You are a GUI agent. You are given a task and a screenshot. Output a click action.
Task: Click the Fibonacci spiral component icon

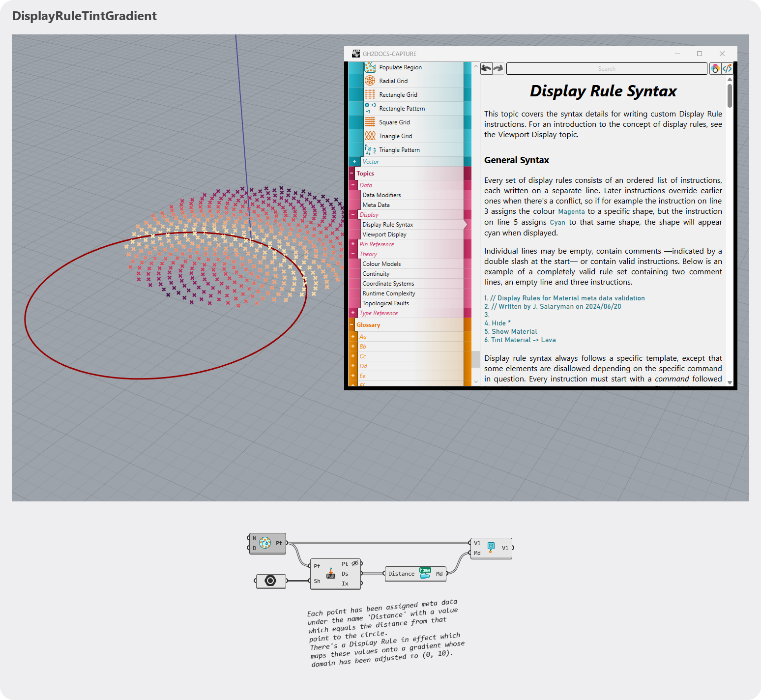265,543
